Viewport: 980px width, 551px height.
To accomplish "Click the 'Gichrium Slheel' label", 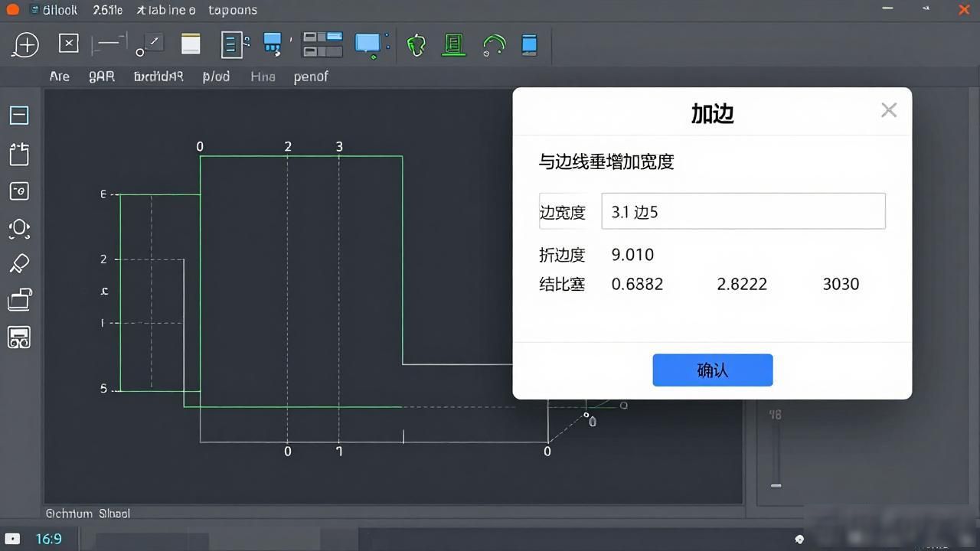I will pos(88,514).
